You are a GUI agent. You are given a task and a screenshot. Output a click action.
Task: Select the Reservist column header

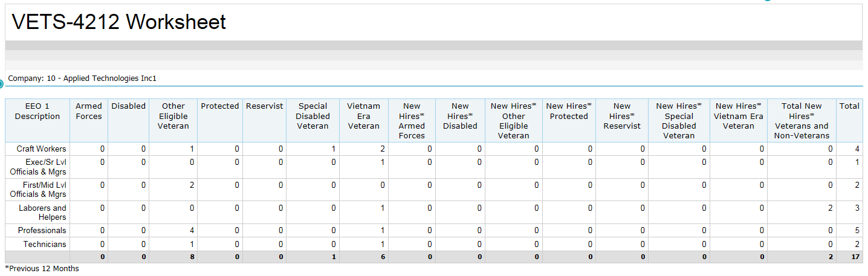point(264,106)
